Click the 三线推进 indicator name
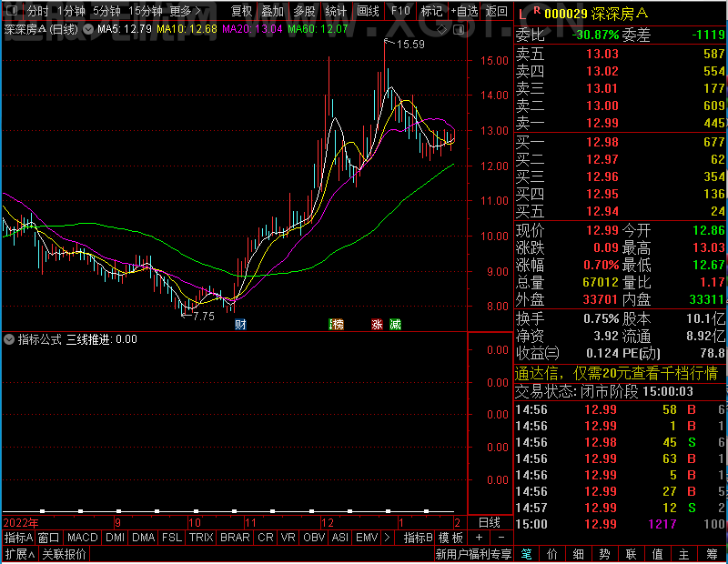 pyautogui.click(x=87, y=339)
